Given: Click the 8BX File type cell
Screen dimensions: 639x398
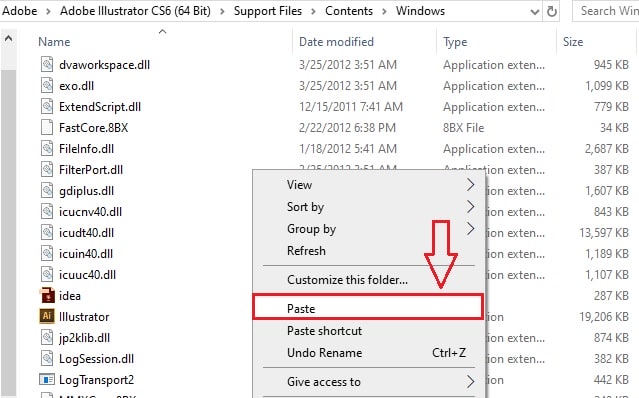Looking at the screenshot, I should point(463,128).
